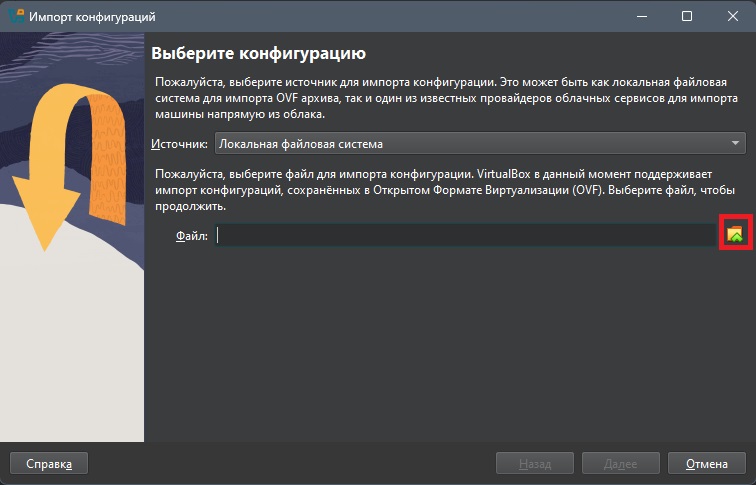Click the Выберите конфигурацию heading

click(x=258, y=53)
